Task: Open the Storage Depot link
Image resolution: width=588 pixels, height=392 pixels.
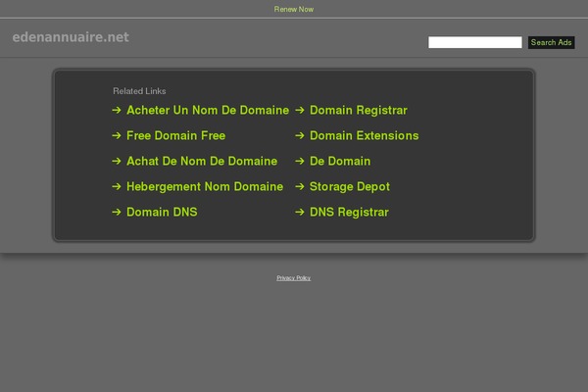Action: coord(350,187)
